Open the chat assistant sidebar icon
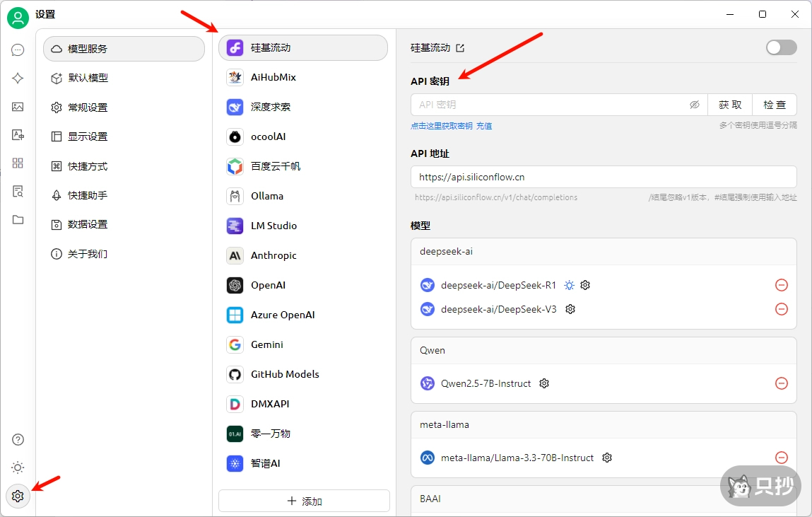 [18, 50]
